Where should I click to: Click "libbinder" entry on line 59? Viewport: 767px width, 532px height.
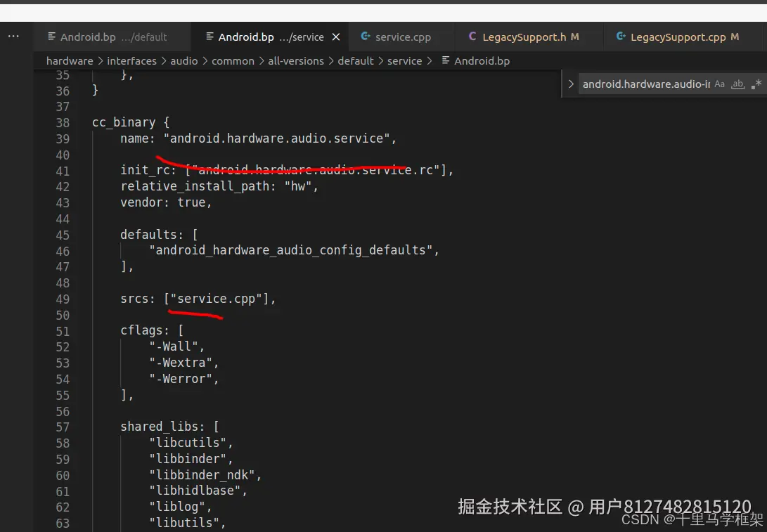tap(188, 459)
